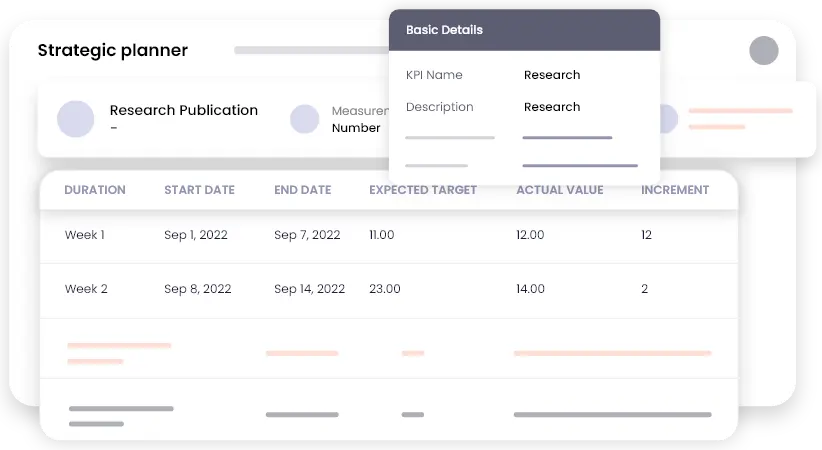Click the Week 2 actual value 14.00

click(x=530, y=289)
